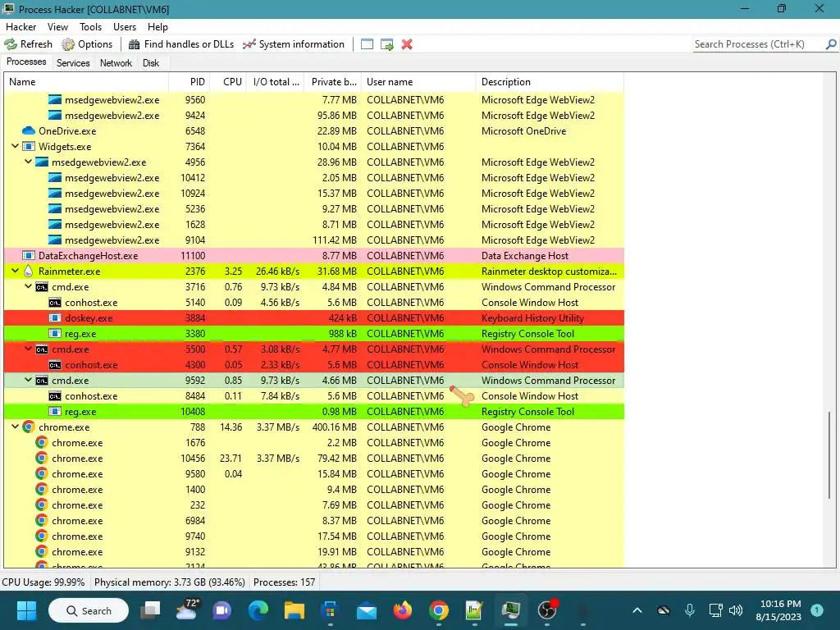
Task: Click the red X terminate icon
Action: [x=407, y=44]
